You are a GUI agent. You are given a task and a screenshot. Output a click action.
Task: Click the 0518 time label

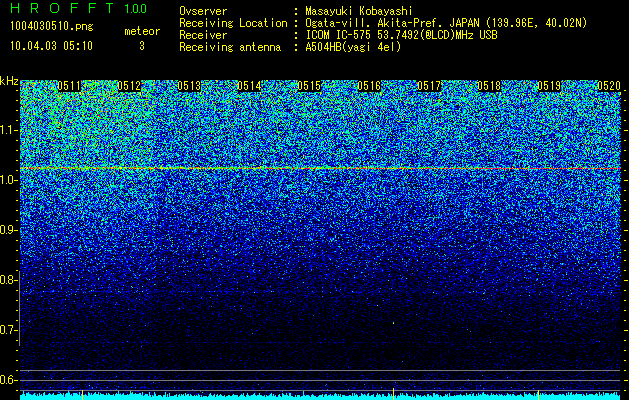[489, 86]
